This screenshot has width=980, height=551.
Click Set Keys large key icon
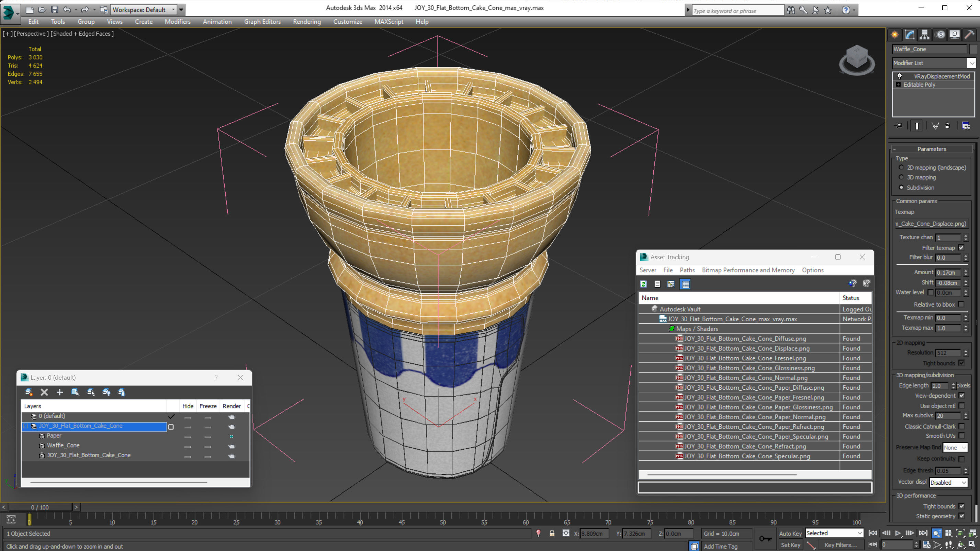[x=765, y=538]
